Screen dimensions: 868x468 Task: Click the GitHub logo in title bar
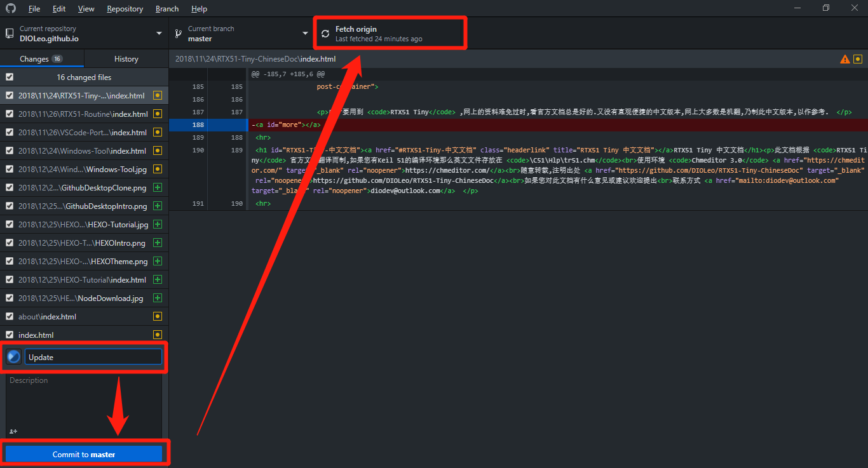coord(11,9)
